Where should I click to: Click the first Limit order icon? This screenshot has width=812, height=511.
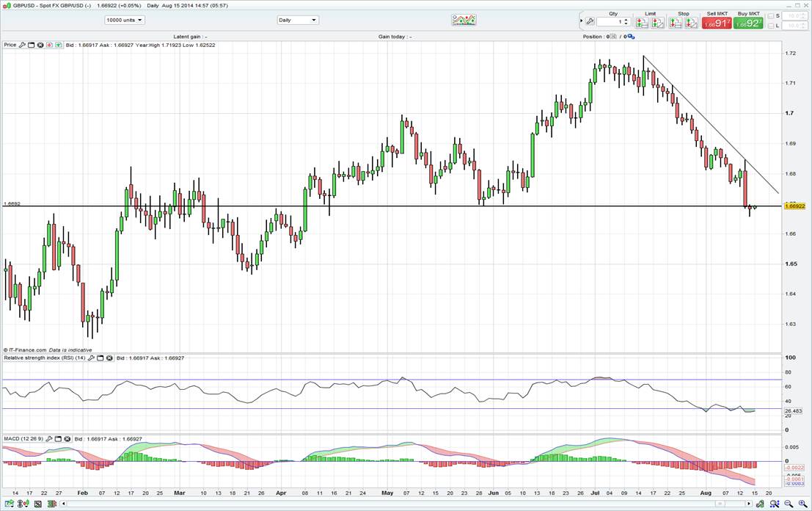643,23
